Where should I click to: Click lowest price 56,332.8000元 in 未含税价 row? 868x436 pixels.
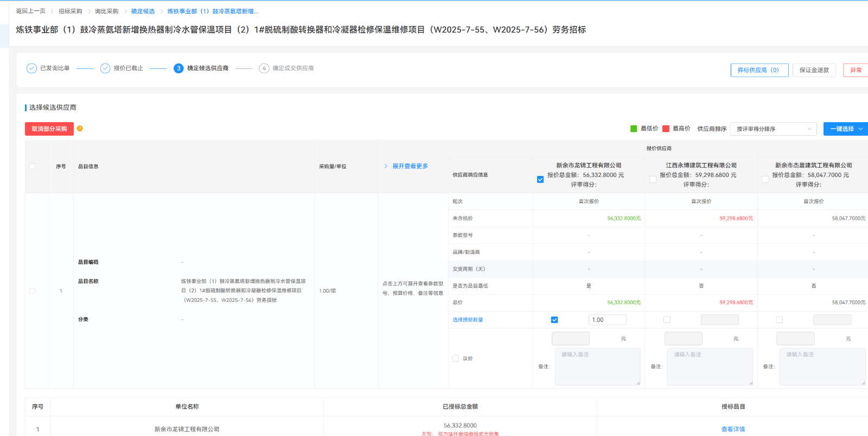coord(624,218)
